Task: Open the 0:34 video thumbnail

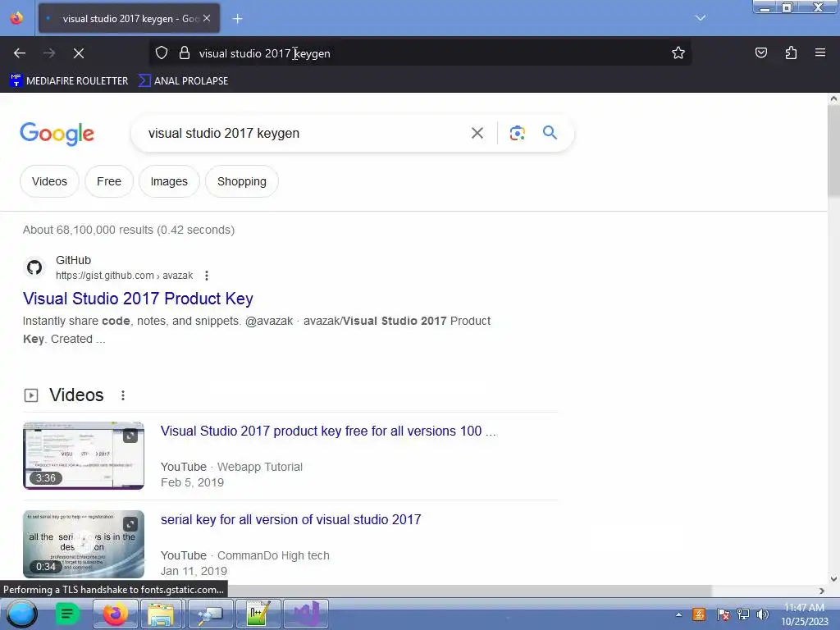Action: click(x=84, y=545)
